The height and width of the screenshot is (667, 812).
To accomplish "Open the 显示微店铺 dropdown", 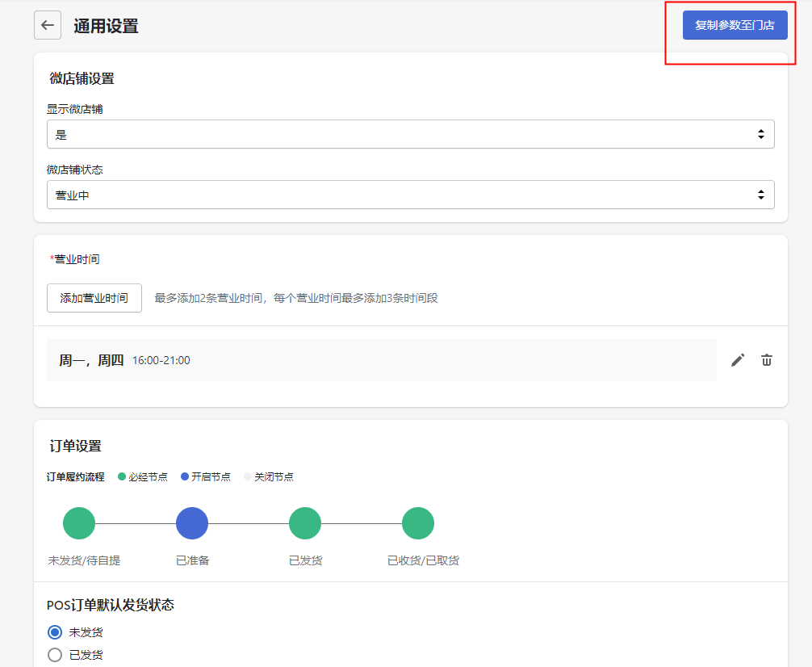I will (x=411, y=134).
